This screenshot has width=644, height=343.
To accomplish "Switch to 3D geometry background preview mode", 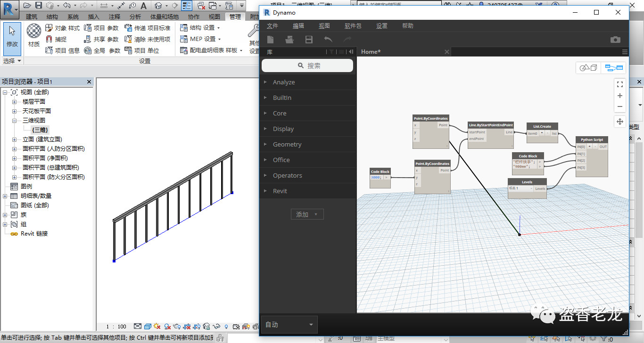I will [588, 68].
